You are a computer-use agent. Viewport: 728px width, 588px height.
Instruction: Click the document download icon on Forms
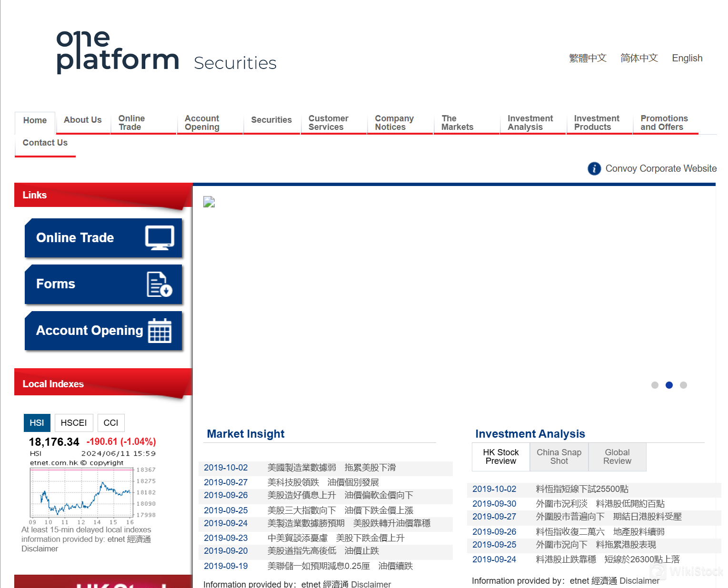(159, 284)
